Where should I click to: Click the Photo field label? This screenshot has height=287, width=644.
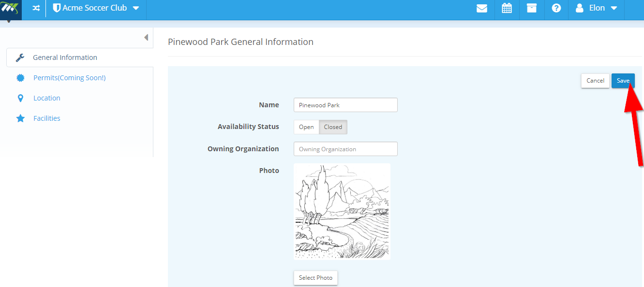[269, 171]
